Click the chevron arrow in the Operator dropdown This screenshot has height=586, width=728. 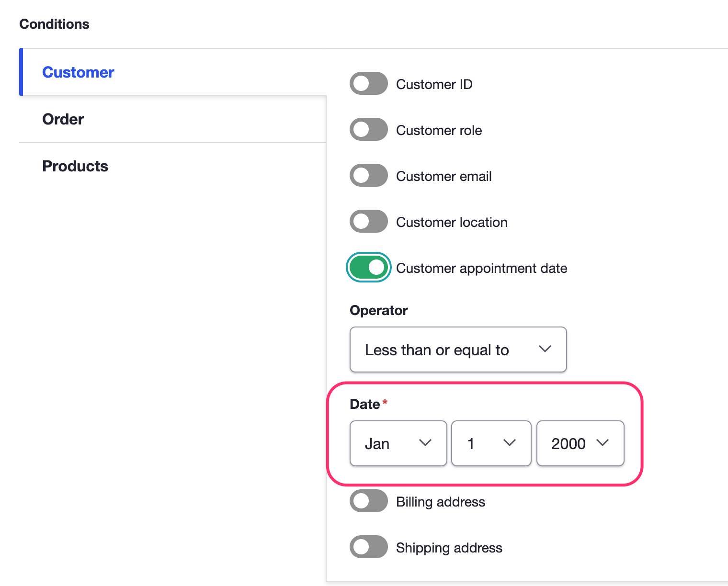pyautogui.click(x=545, y=349)
